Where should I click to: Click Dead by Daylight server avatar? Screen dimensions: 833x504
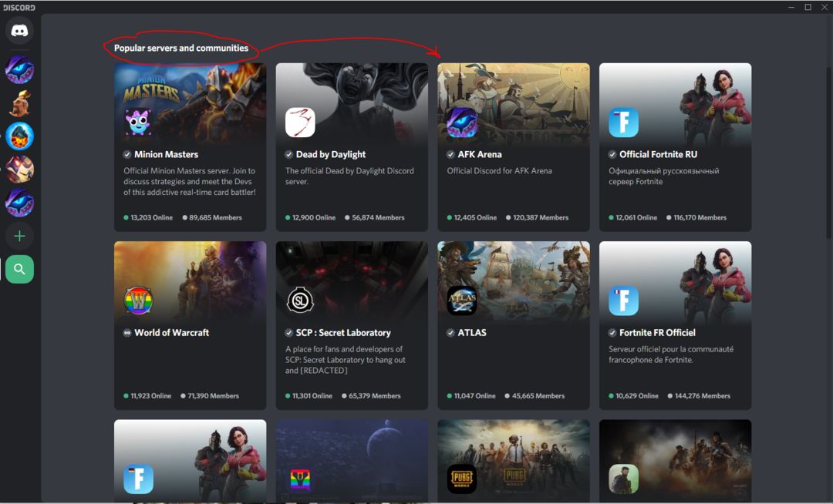point(300,122)
